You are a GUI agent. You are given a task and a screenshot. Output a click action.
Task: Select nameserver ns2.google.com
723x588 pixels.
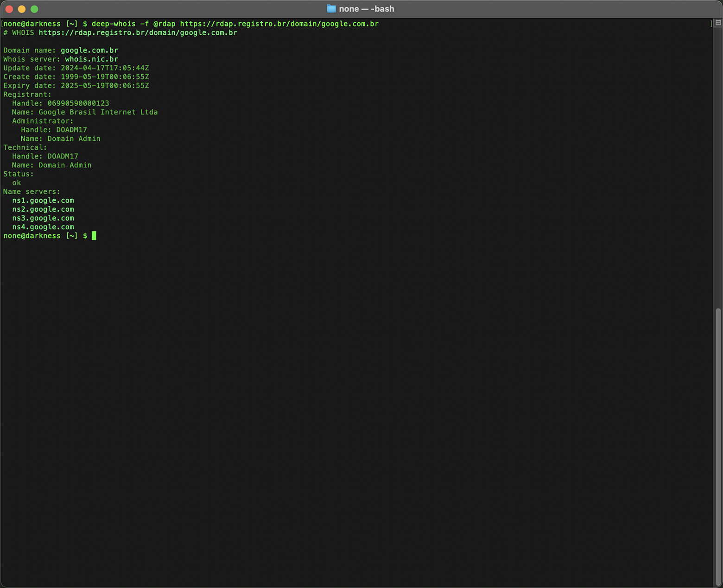(x=43, y=209)
